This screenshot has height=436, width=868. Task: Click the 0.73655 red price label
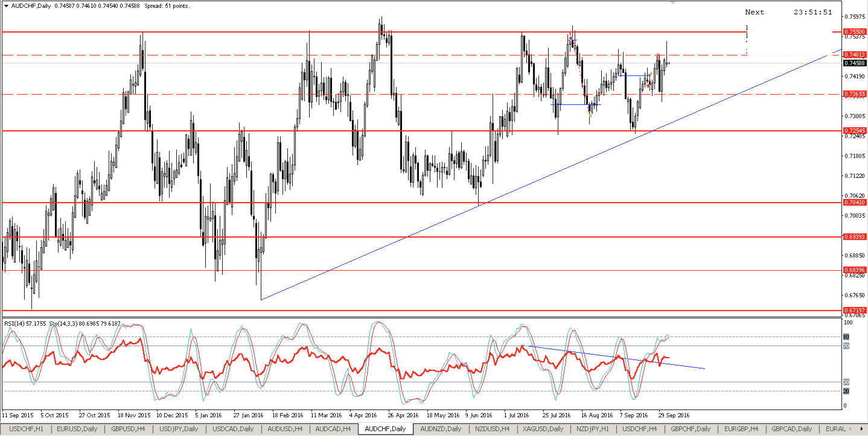(855, 94)
